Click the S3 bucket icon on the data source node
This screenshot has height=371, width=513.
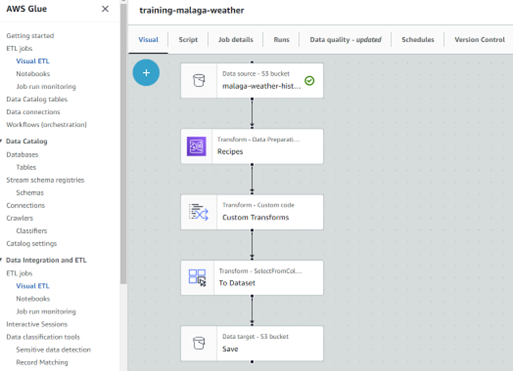click(x=199, y=81)
